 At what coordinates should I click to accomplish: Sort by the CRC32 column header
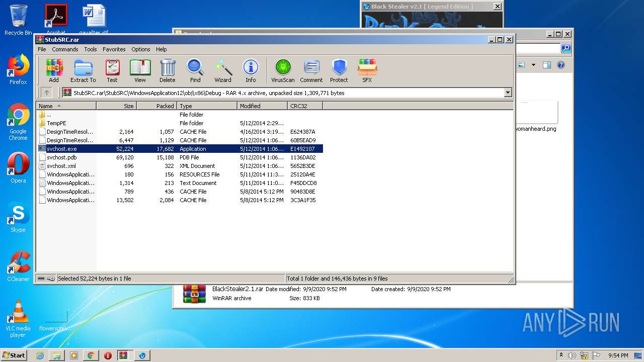(x=305, y=106)
